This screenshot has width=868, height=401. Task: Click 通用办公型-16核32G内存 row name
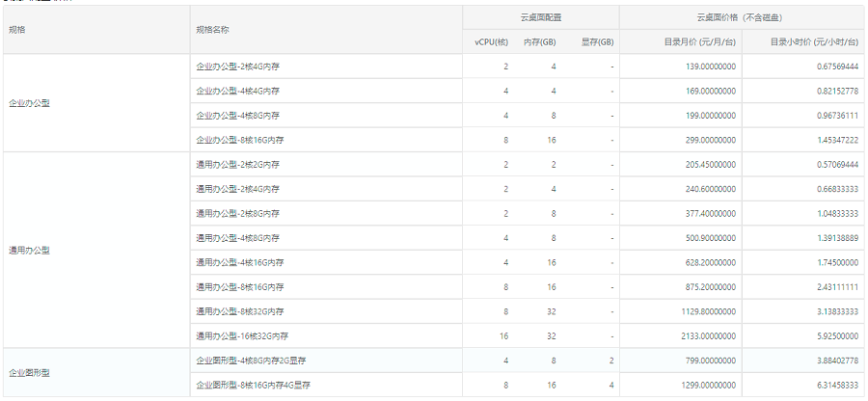point(242,335)
